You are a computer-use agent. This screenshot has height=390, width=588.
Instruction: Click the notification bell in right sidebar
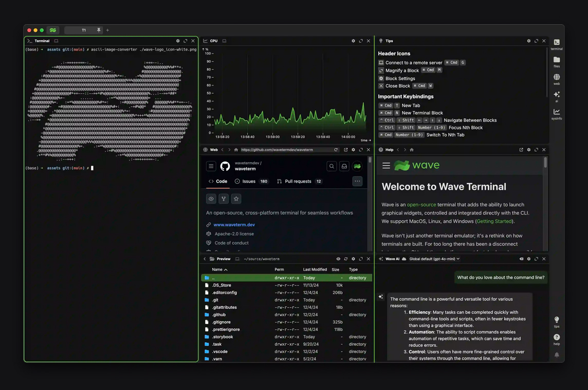(557, 354)
